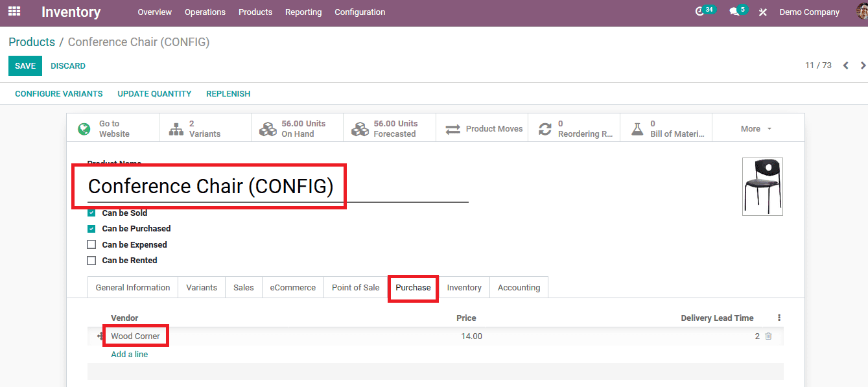Screen dimensions: 868x387
Task: Enable the Can be Rented checkbox
Action: (x=91, y=260)
